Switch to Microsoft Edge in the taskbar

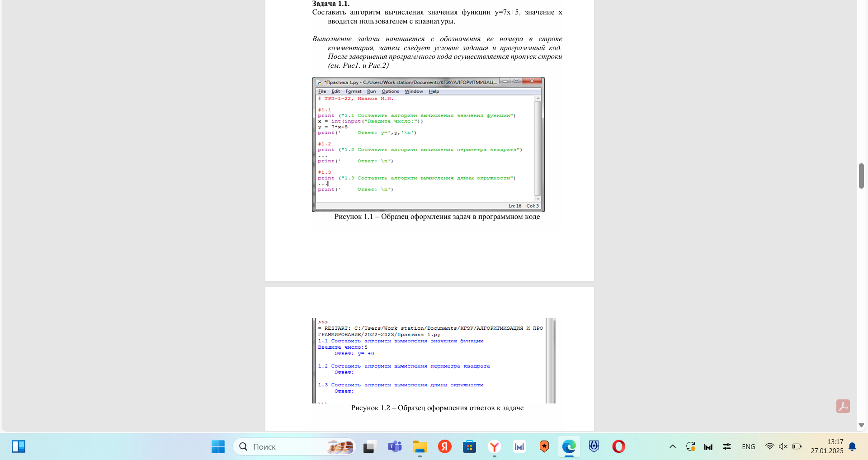coord(569,447)
